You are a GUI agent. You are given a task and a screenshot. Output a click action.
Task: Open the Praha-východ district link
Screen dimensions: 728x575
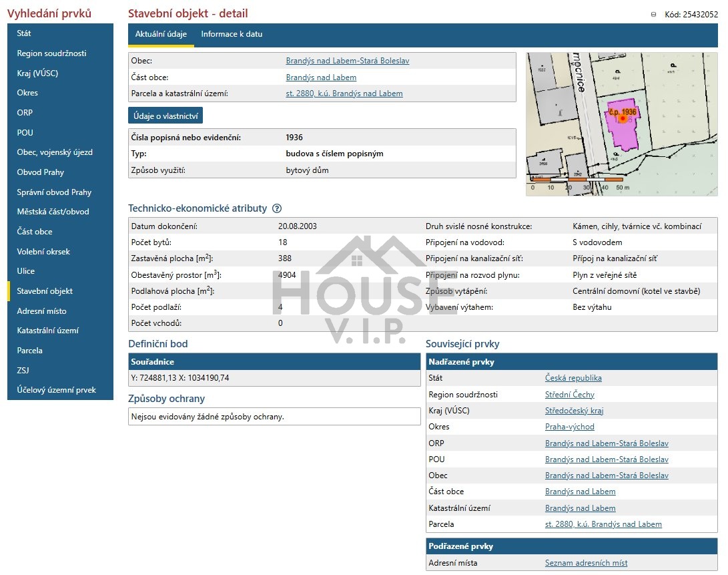[x=569, y=427]
